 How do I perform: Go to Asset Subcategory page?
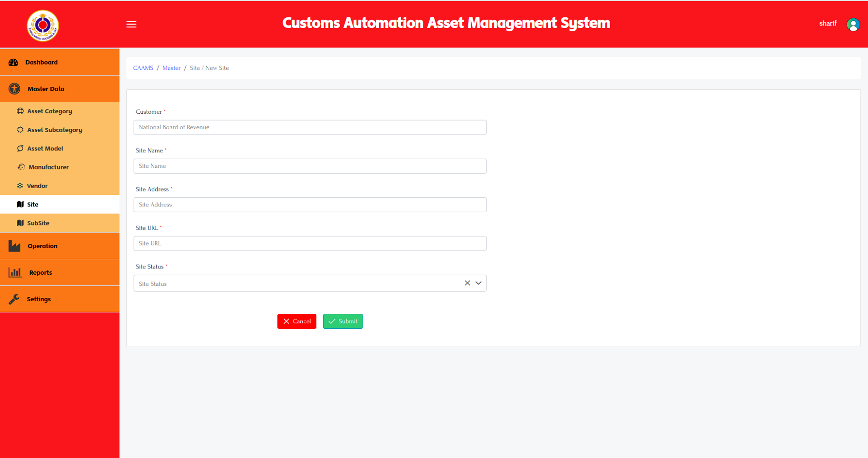click(x=54, y=130)
